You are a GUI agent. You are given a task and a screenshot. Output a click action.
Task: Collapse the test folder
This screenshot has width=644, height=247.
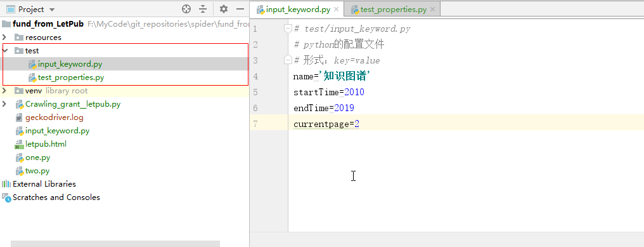pos(4,51)
